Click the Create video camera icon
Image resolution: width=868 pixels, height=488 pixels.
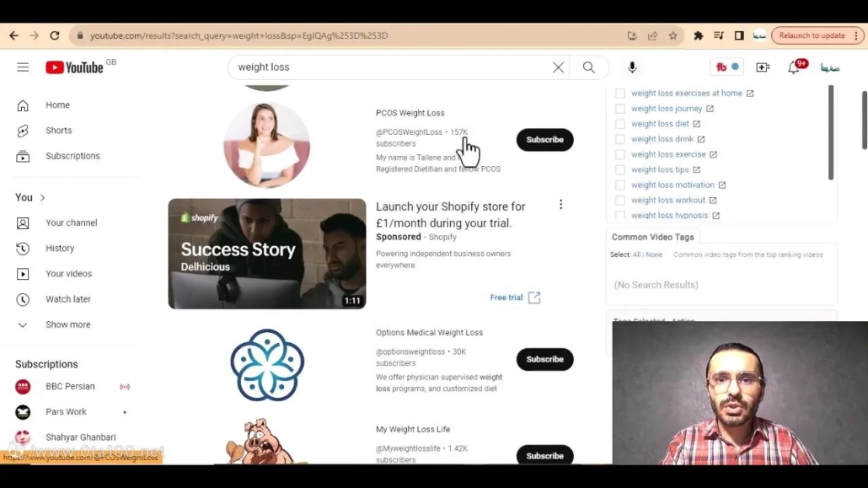point(763,67)
